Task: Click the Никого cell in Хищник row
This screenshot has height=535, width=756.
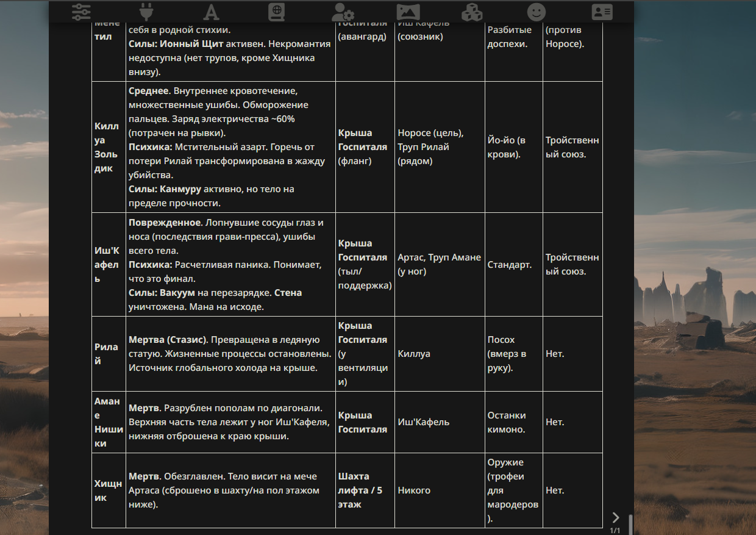Action: [440, 490]
